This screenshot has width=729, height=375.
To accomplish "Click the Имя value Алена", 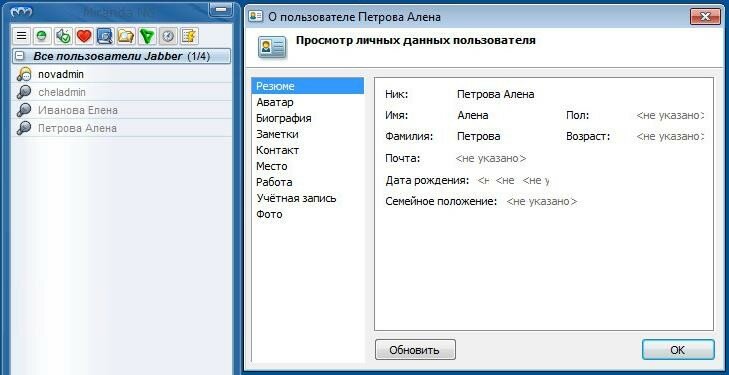I will pyautogui.click(x=473, y=115).
